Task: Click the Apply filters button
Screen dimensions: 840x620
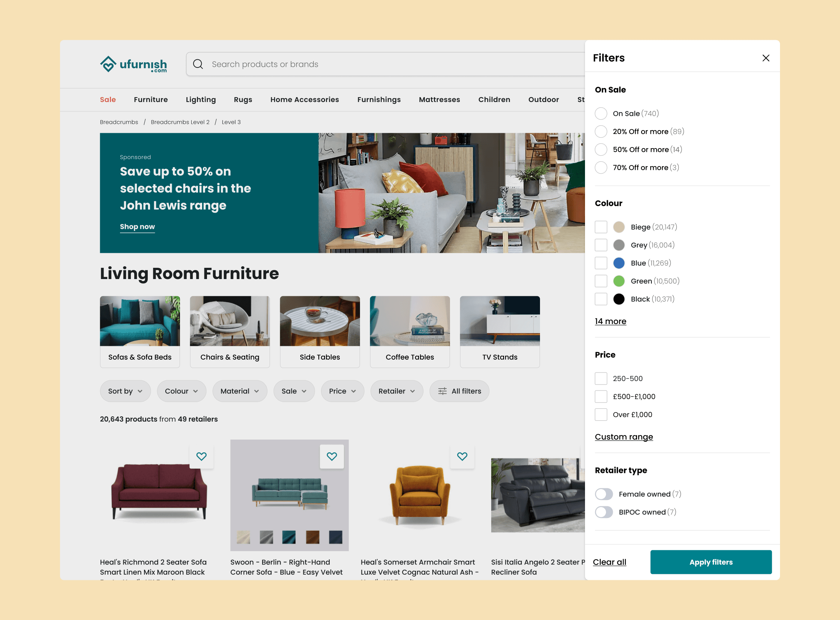Action: [x=711, y=562]
